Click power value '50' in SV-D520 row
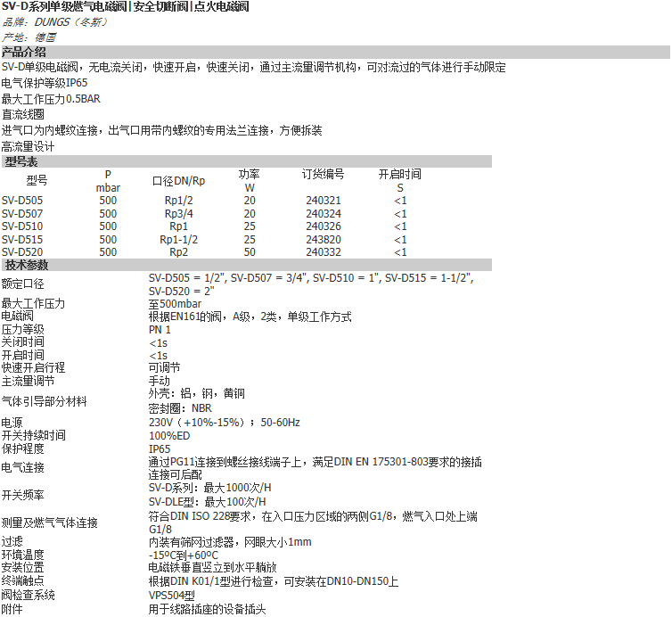The image size is (672, 617). [250, 252]
